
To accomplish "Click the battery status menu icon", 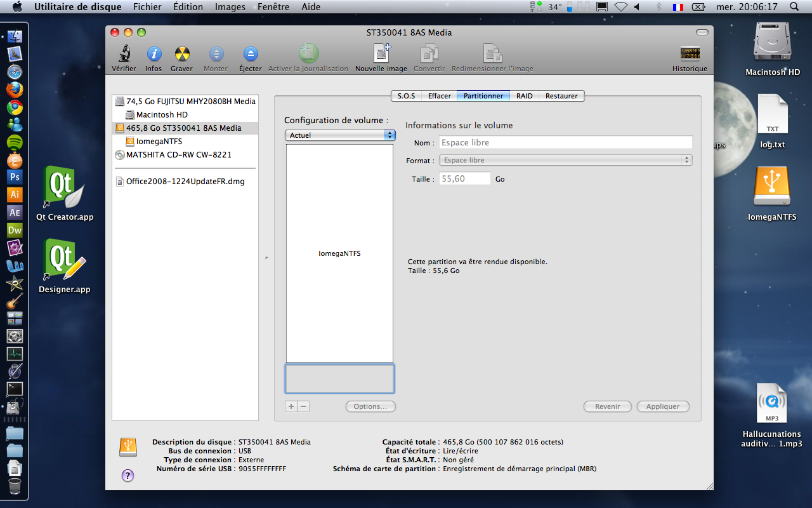I will coord(698,7).
